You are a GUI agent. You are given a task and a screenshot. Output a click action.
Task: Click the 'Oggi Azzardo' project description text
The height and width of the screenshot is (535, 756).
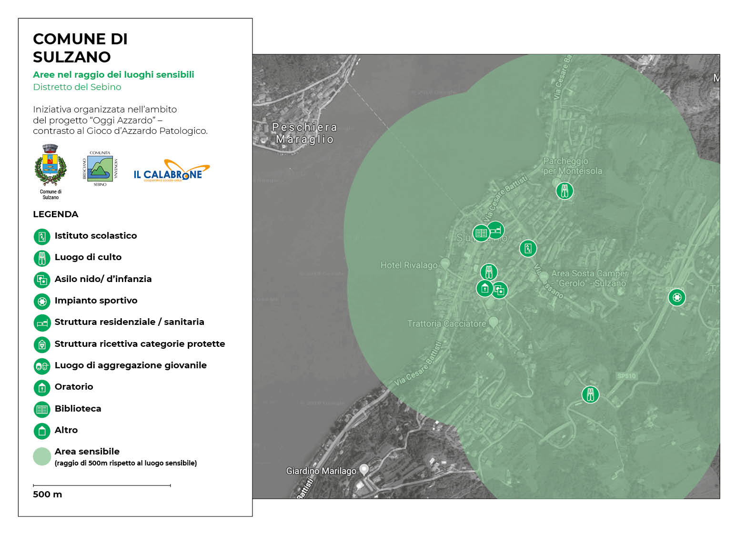point(120,120)
